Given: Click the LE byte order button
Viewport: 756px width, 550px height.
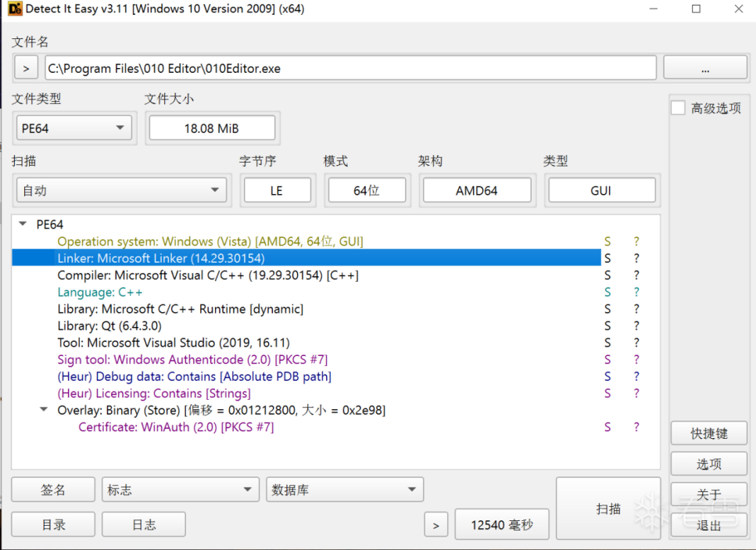Looking at the screenshot, I should tap(278, 190).
